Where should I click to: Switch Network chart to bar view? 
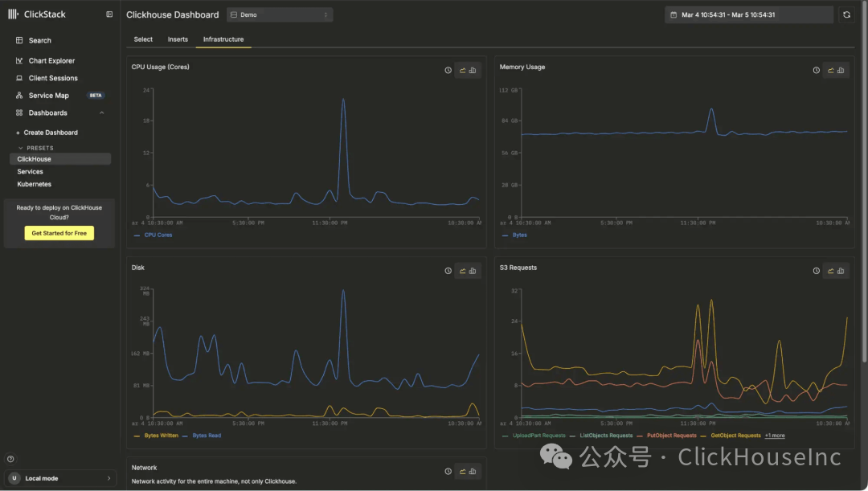473,472
